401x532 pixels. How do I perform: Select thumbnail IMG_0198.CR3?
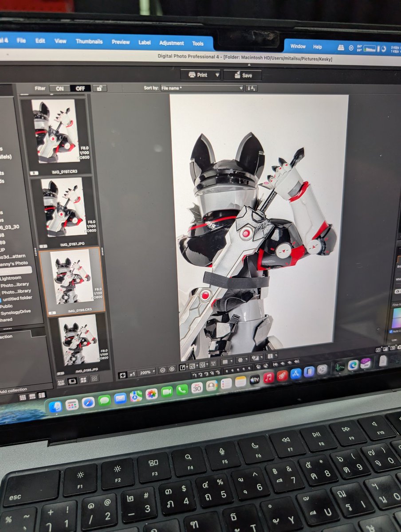click(72, 281)
